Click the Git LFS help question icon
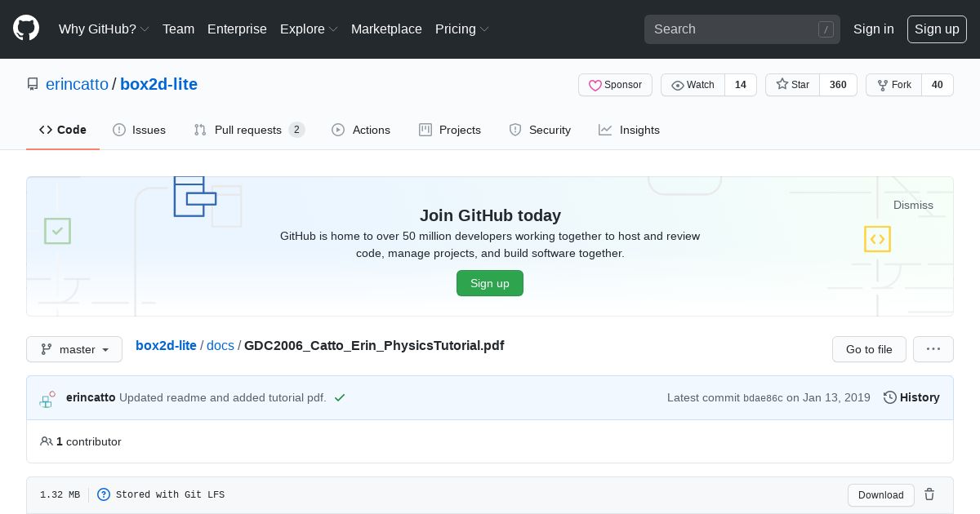This screenshot has width=980, height=514. 104,494
